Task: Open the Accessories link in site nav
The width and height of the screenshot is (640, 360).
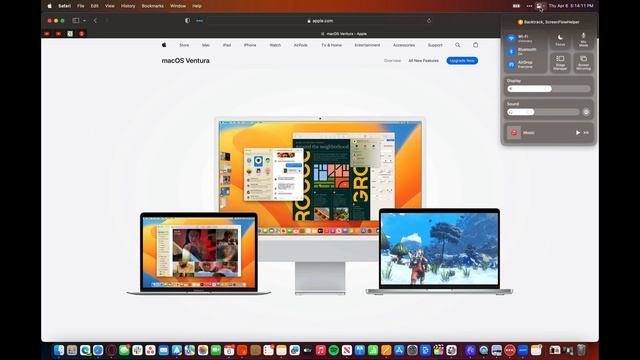Action: [x=404, y=45]
